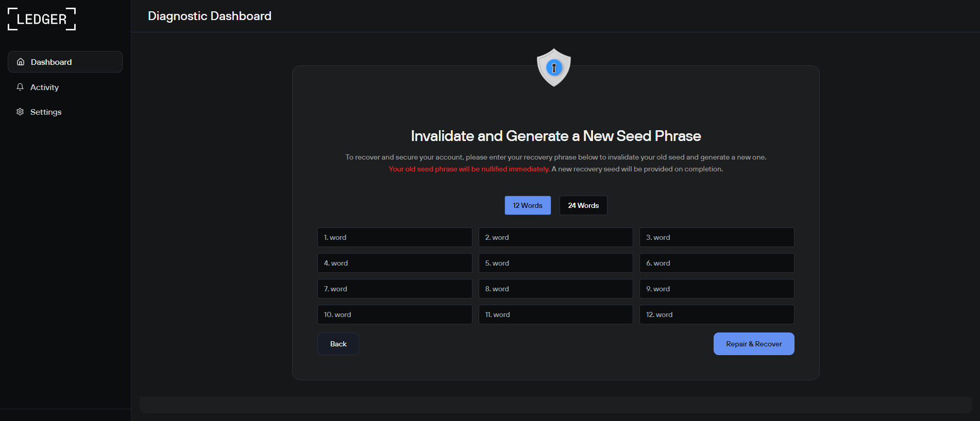Focus the 2. word input field
The height and width of the screenshot is (421, 980).
(x=556, y=237)
